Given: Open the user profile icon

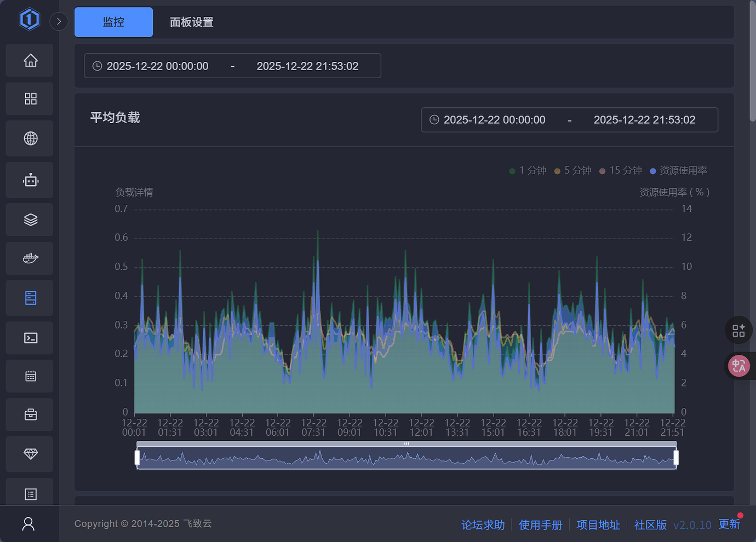Looking at the screenshot, I should coord(28,524).
